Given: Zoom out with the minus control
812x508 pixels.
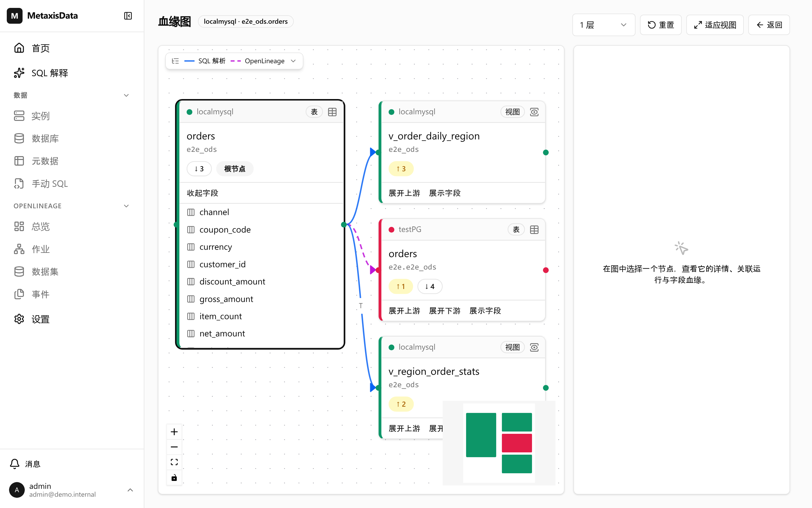Looking at the screenshot, I should coord(174,447).
